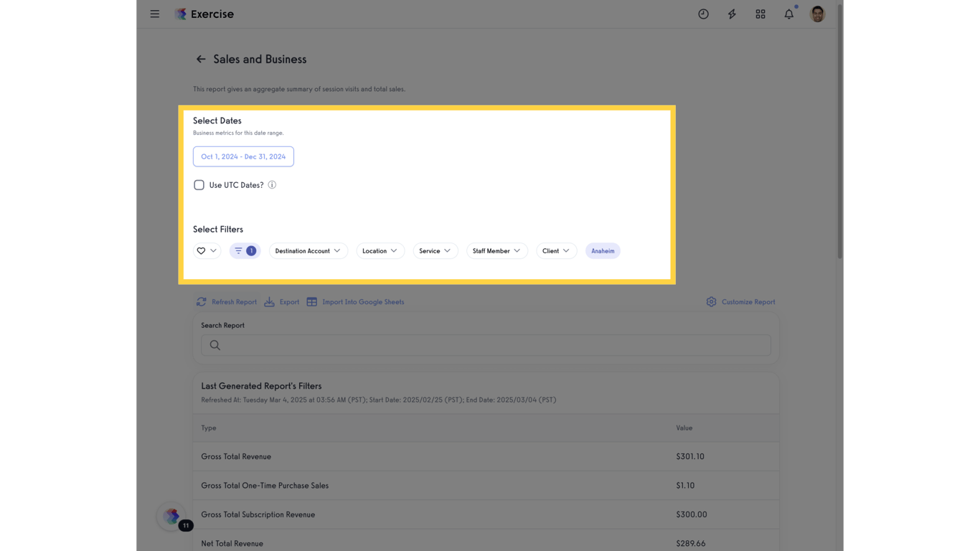Click inside the Search Report field

tap(485, 345)
